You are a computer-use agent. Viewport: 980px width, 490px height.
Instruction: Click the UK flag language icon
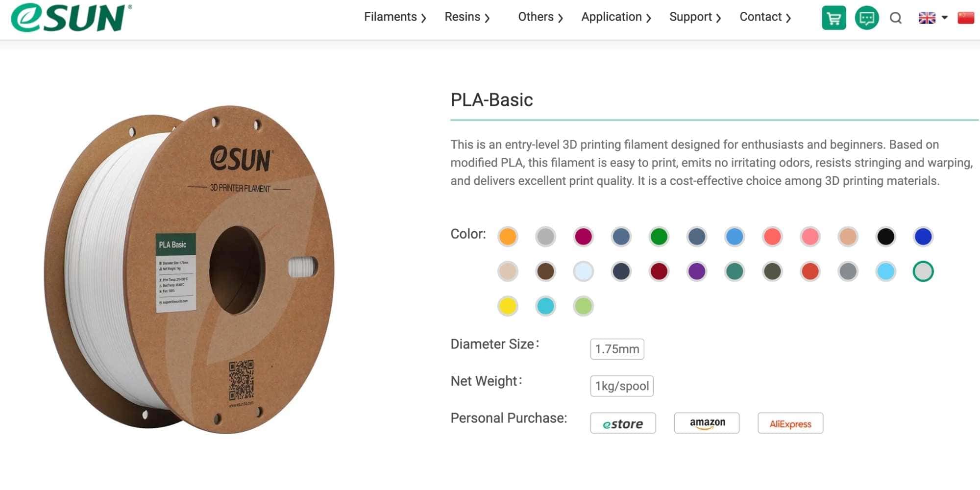coord(927,18)
